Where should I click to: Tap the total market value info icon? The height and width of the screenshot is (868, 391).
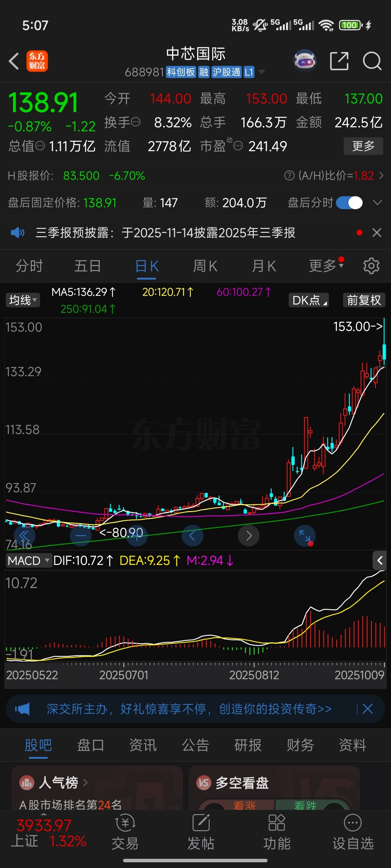point(40,146)
